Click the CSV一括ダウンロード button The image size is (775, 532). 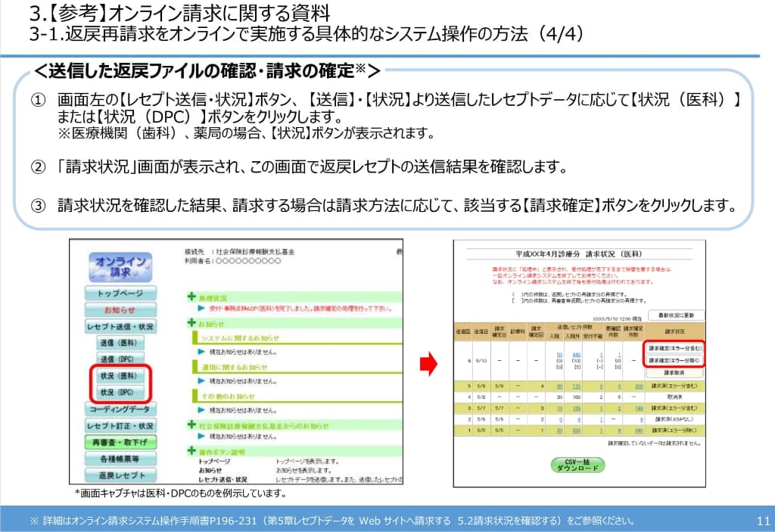pyautogui.click(x=580, y=464)
